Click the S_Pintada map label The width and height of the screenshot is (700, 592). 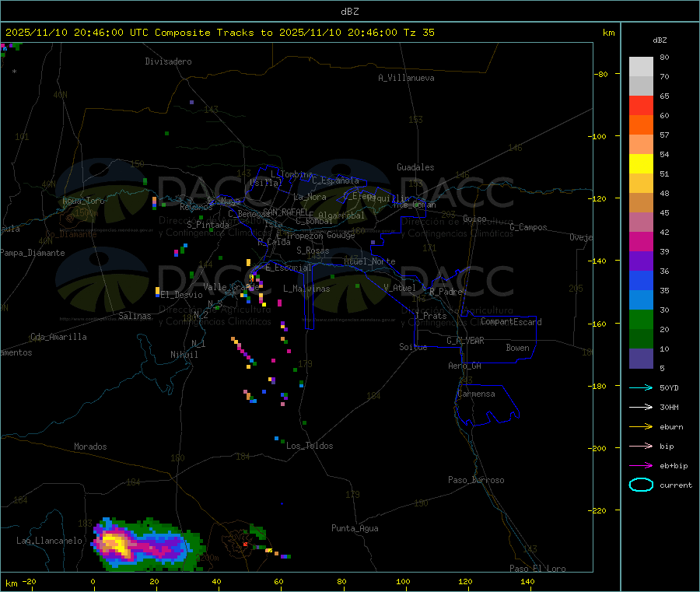pyautogui.click(x=208, y=225)
